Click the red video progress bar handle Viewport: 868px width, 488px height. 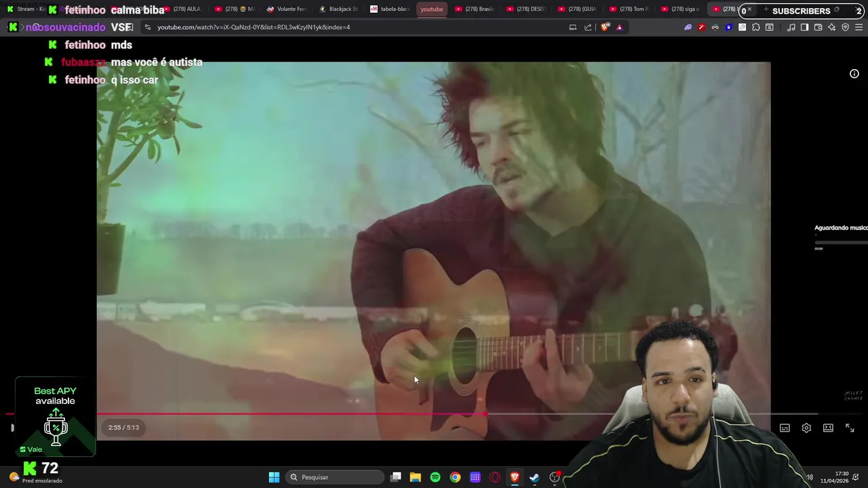pos(485,413)
